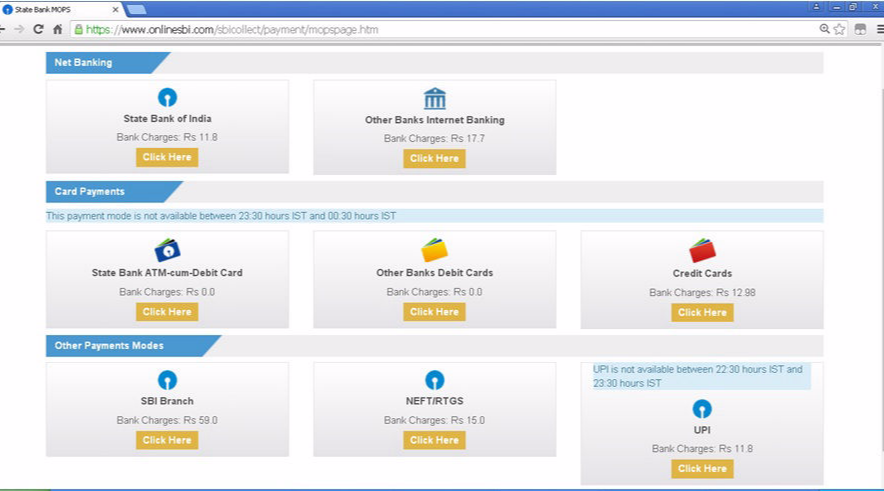Image resolution: width=884 pixels, height=491 pixels.
Task: Open the Chrome hamburger menu
Action: (x=880, y=29)
